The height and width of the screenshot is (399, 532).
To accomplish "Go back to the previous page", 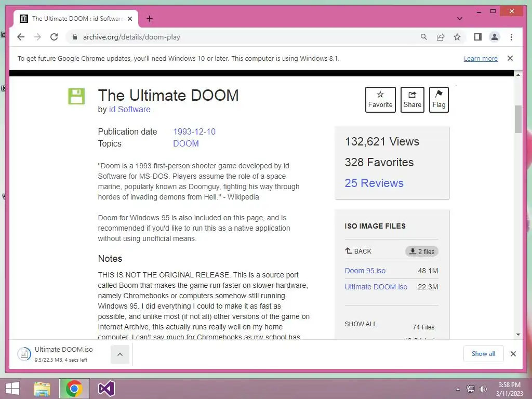I will click(x=21, y=37).
